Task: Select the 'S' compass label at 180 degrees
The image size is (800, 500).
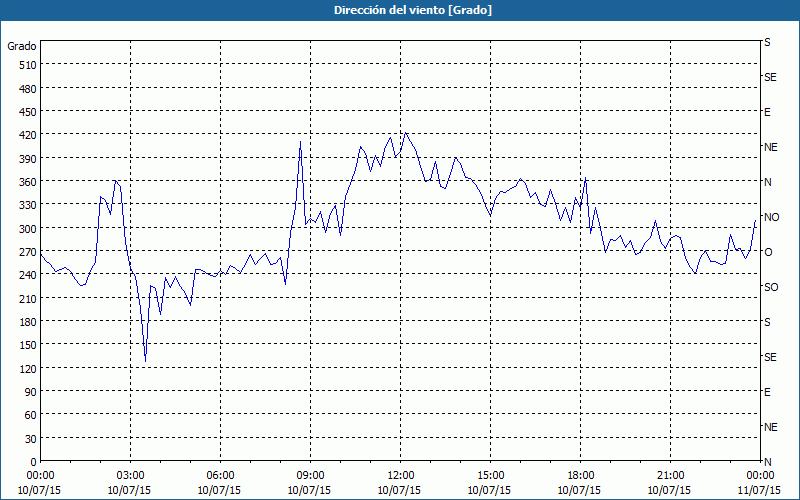Action: pos(767,322)
